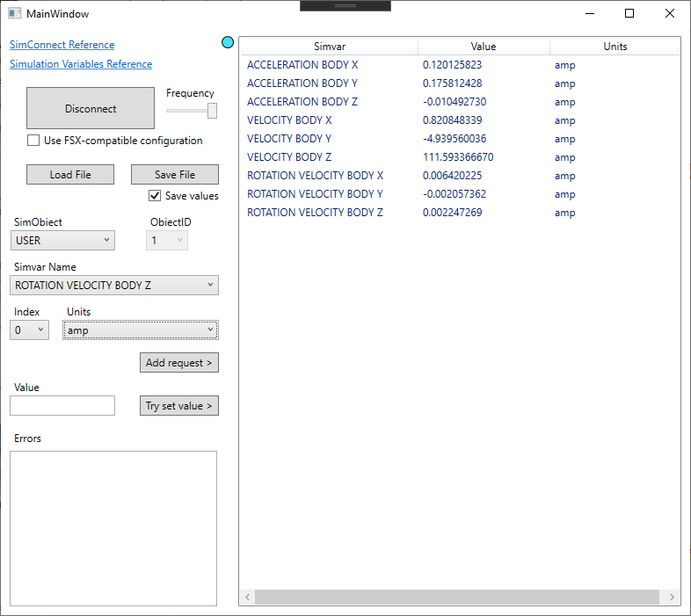Image resolution: width=691 pixels, height=616 pixels.
Task: Click the Value input field
Action: coord(62,405)
